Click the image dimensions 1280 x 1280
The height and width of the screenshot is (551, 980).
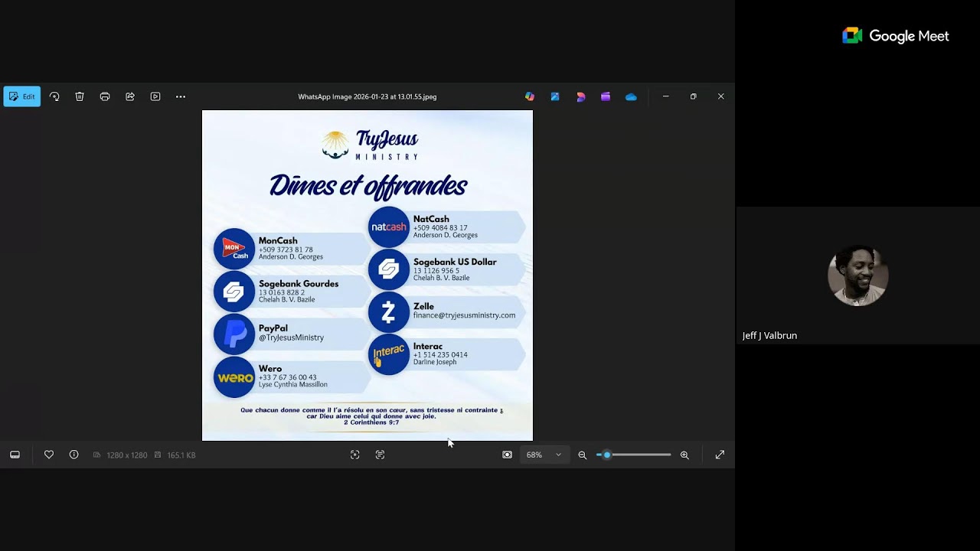[127, 455]
